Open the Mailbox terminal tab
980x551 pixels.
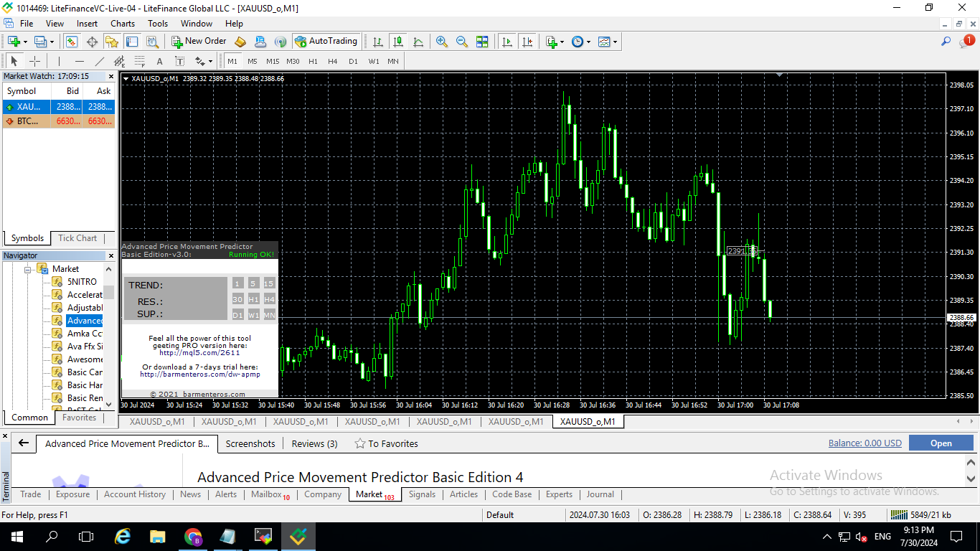(270, 494)
